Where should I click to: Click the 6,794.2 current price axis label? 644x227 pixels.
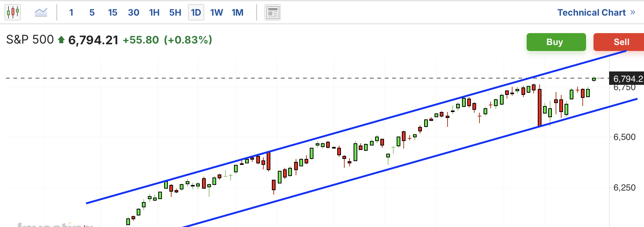(627, 79)
